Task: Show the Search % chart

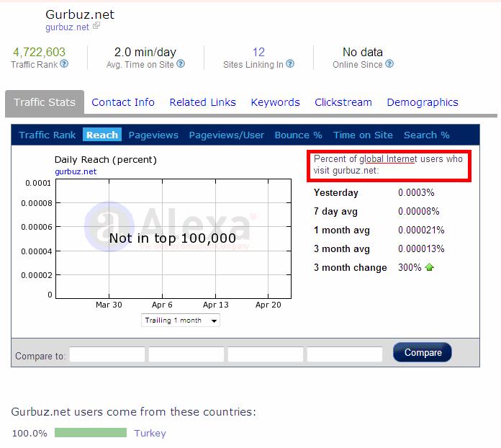Action: point(427,135)
